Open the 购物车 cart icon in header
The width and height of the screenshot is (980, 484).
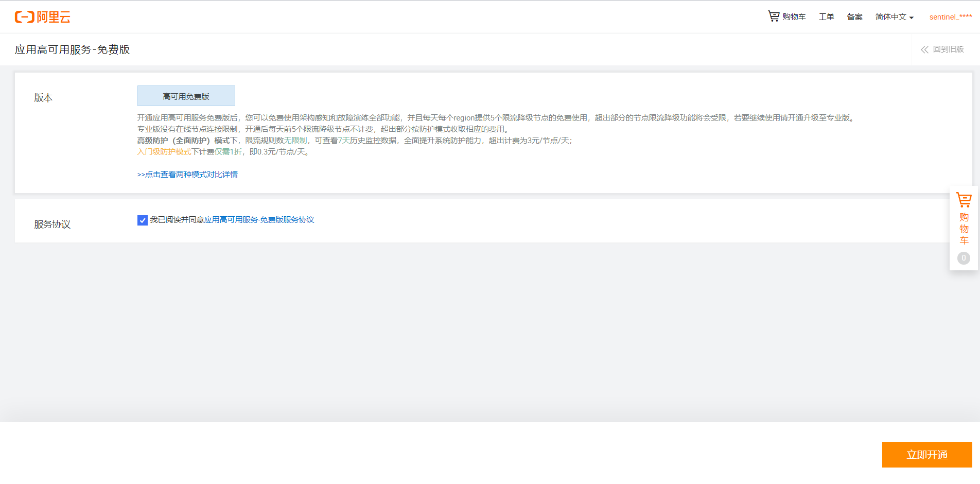(x=774, y=16)
